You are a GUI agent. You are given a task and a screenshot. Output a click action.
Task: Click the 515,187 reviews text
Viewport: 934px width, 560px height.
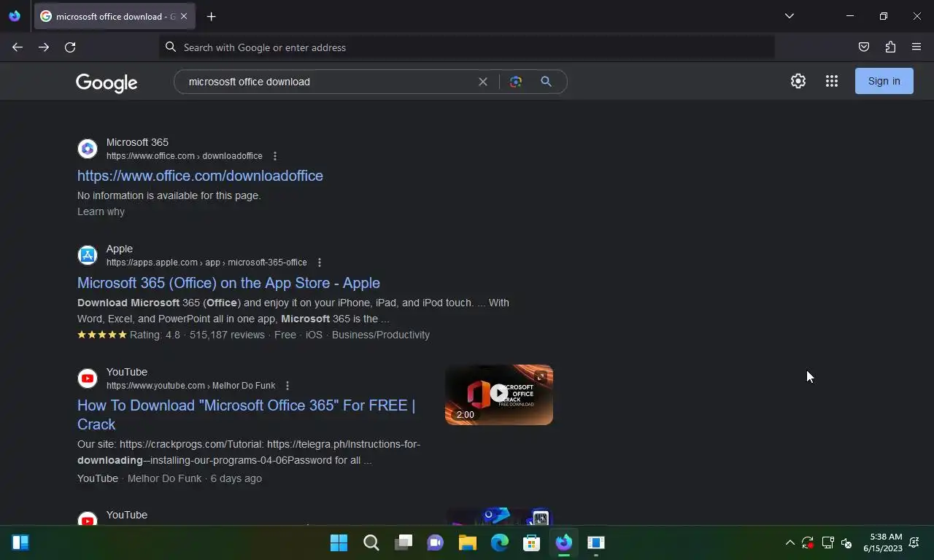click(227, 335)
